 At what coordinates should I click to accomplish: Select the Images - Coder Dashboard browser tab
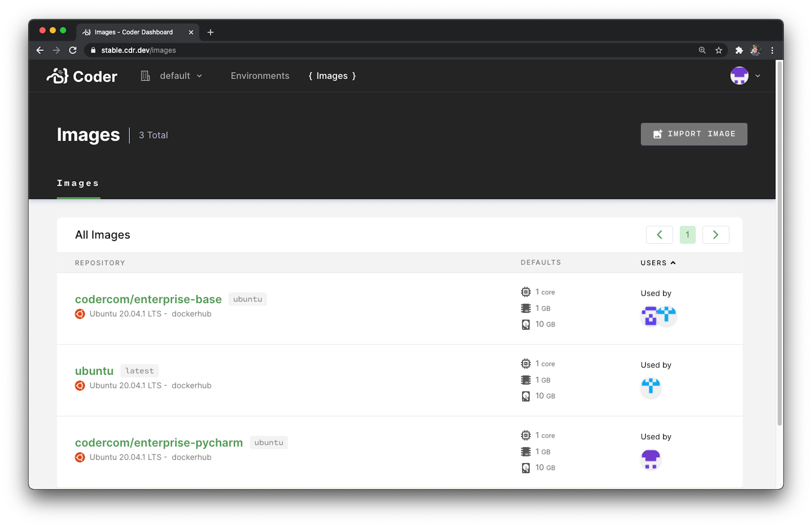(x=137, y=32)
